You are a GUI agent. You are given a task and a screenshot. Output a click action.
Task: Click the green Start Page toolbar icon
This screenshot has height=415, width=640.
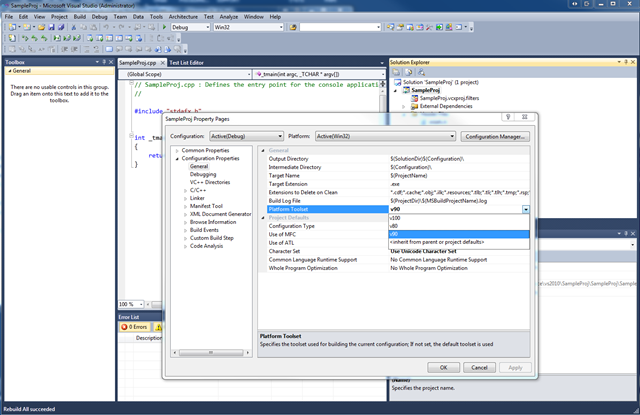pyautogui.click(x=439, y=27)
